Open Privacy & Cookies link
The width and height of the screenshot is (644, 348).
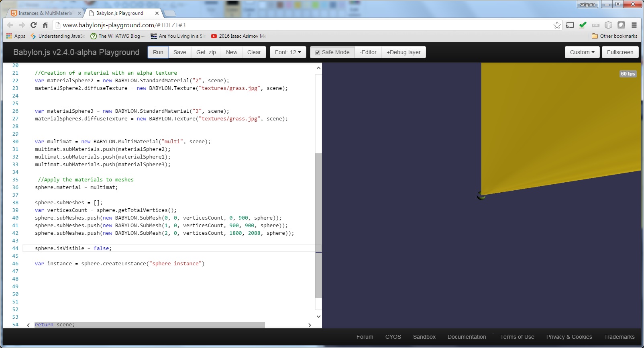(x=569, y=337)
